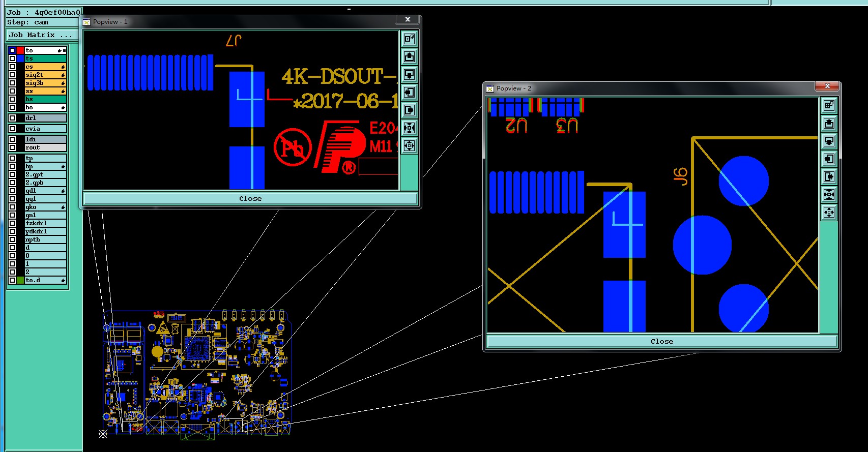Click the top window-toggle icon in Popview 1
Viewport: 868px width, 452px height.
point(409,39)
